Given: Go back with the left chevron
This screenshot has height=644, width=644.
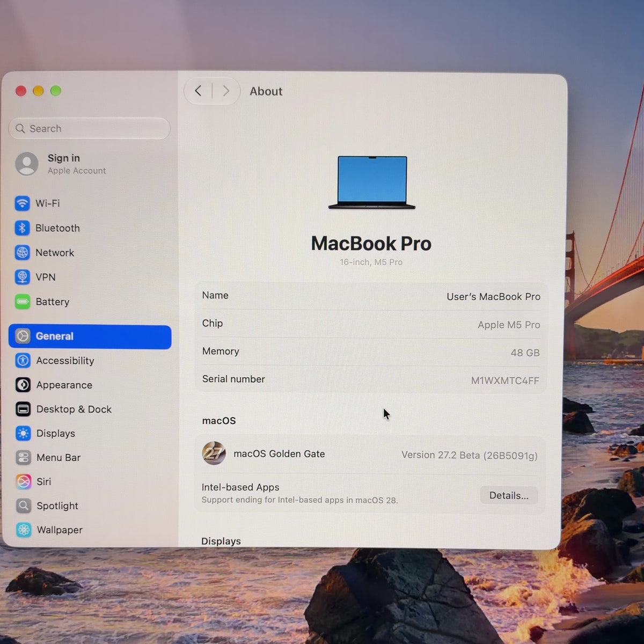Looking at the screenshot, I should point(198,91).
